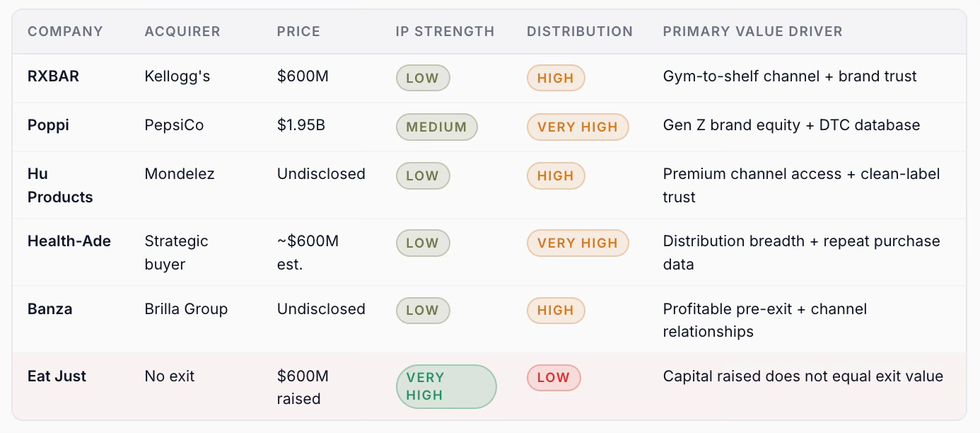The image size is (980, 433).
Task: Click the $1.95B price cell
Action: [x=301, y=125]
